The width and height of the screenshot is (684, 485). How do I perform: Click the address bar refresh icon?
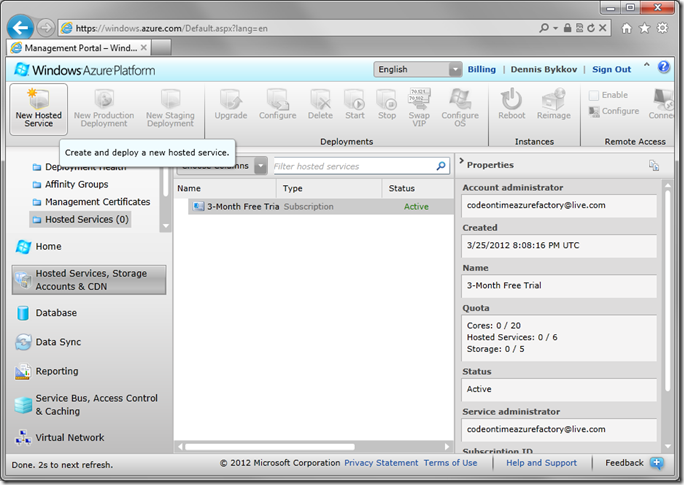[x=591, y=28]
